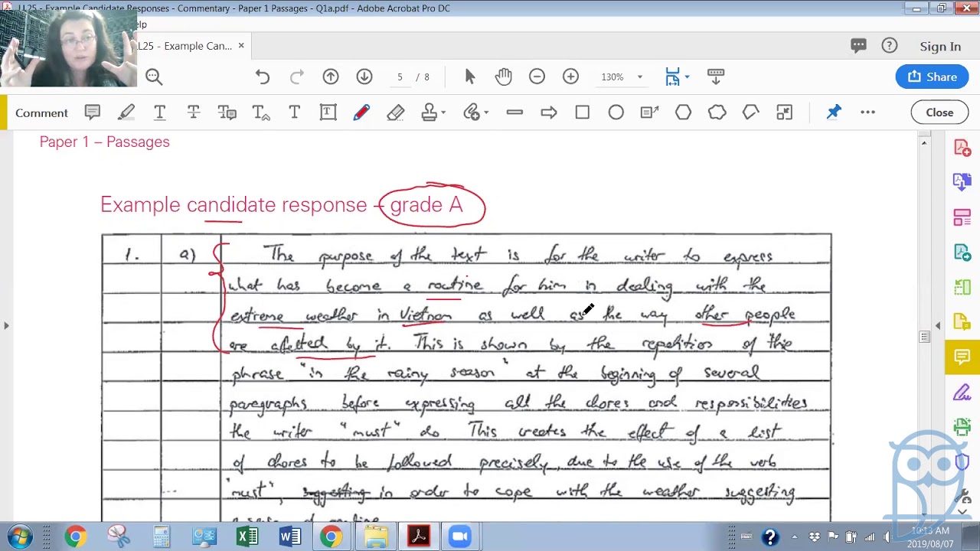Open the Stamp tool dropdown arrow
The height and width of the screenshot is (551, 980).
[x=443, y=113]
